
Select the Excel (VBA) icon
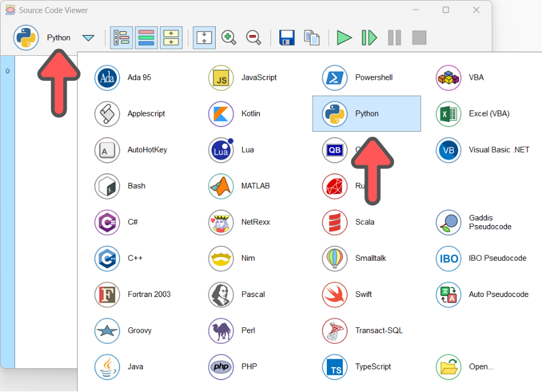click(448, 114)
